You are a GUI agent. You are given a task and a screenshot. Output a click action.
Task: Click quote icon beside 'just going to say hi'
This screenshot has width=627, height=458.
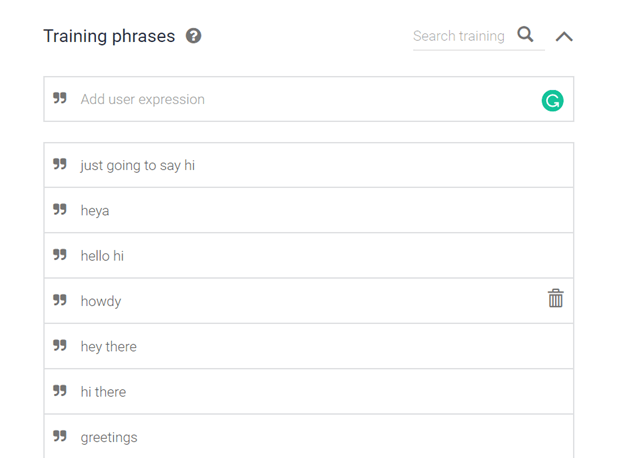(x=60, y=165)
